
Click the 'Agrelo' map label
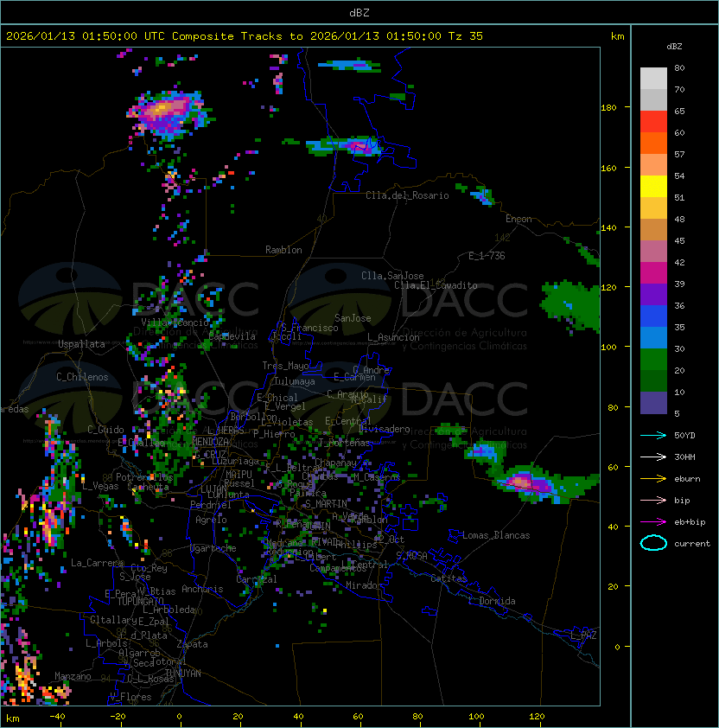tap(211, 520)
